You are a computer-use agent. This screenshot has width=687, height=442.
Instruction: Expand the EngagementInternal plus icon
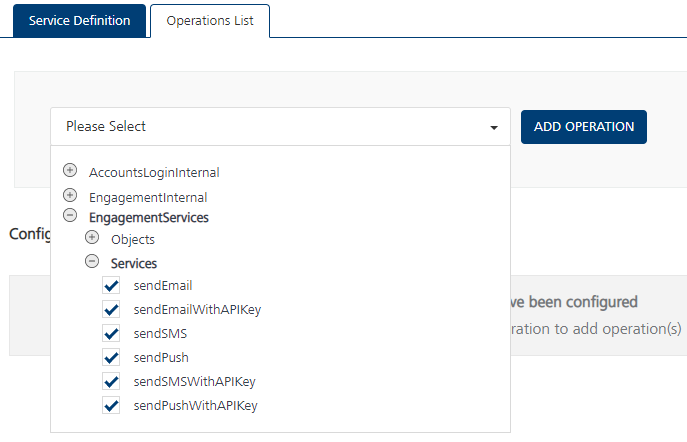pos(70,195)
